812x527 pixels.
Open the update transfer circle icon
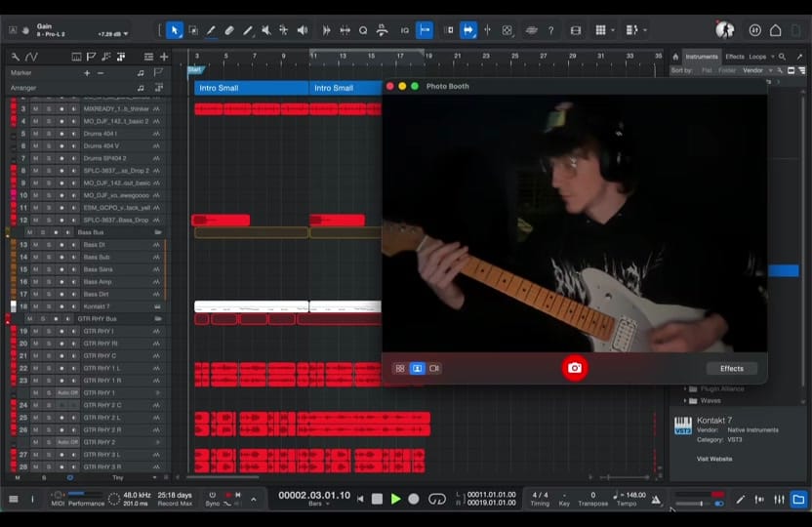tap(755, 30)
